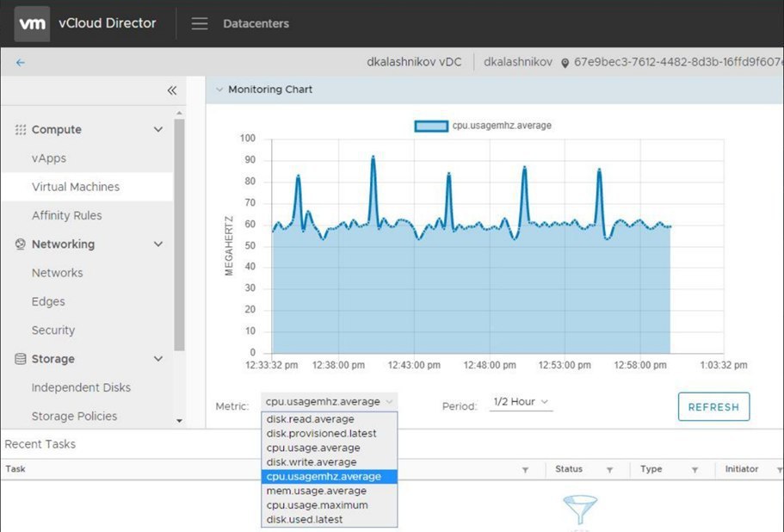Filter the Task column
Viewport: 784px width, 532px height.
(x=526, y=469)
